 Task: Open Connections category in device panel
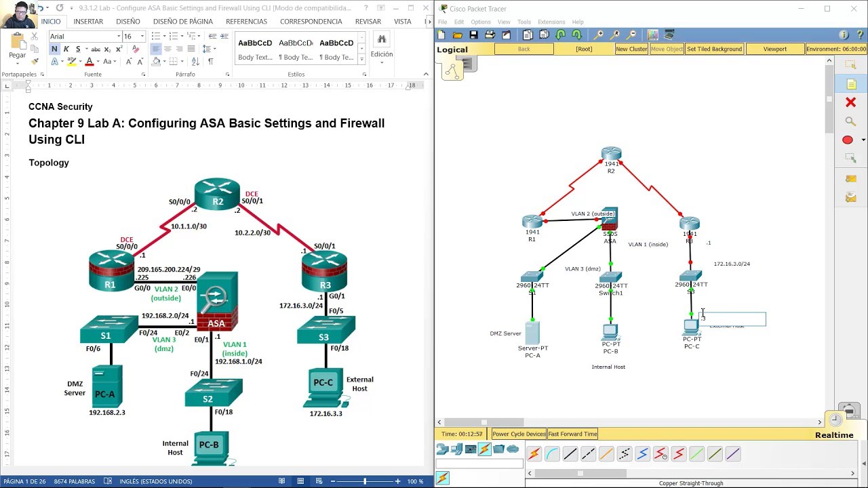tap(484, 449)
